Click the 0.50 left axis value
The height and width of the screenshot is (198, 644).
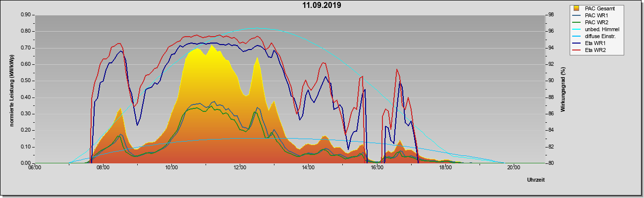coord(26,81)
